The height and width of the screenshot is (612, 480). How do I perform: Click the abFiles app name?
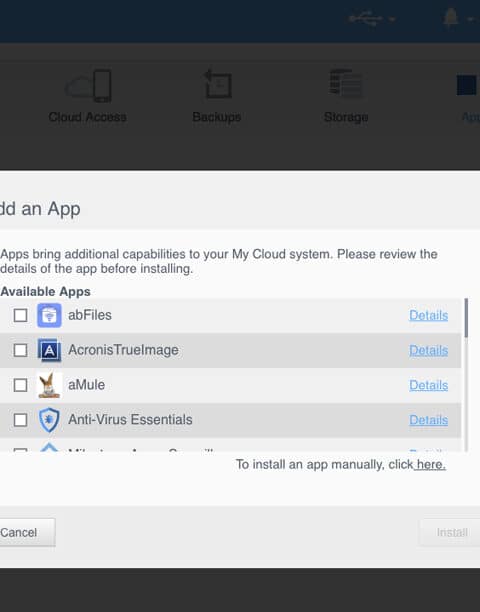point(90,315)
